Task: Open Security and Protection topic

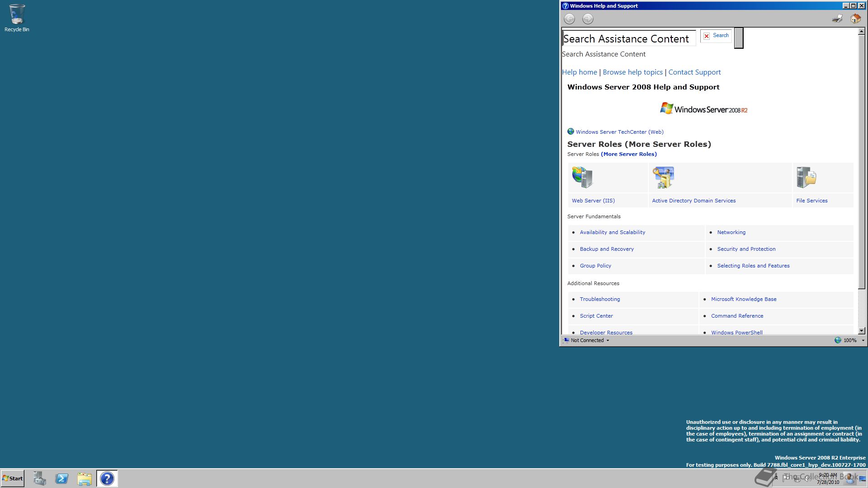Action: pos(746,249)
